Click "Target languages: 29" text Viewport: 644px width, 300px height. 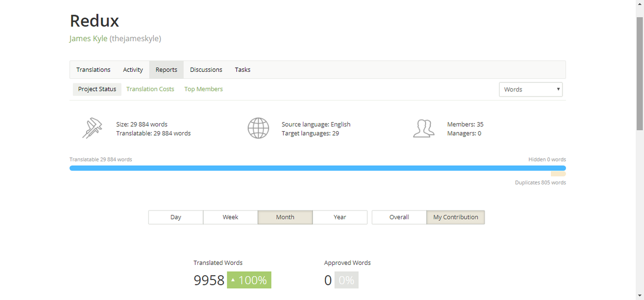pyautogui.click(x=310, y=133)
